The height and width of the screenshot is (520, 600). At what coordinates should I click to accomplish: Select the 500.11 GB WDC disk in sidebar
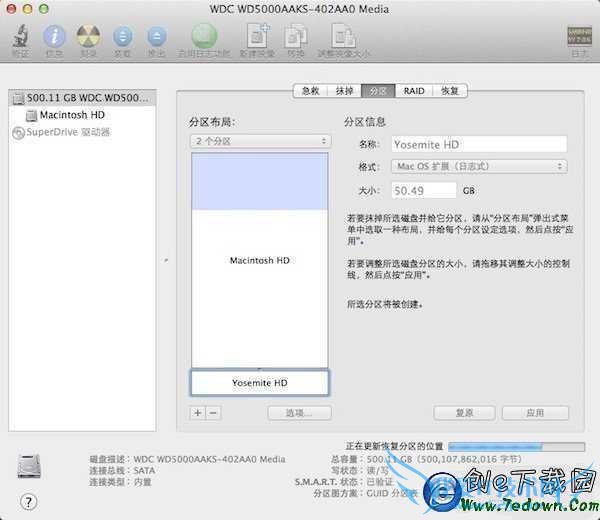click(x=82, y=98)
